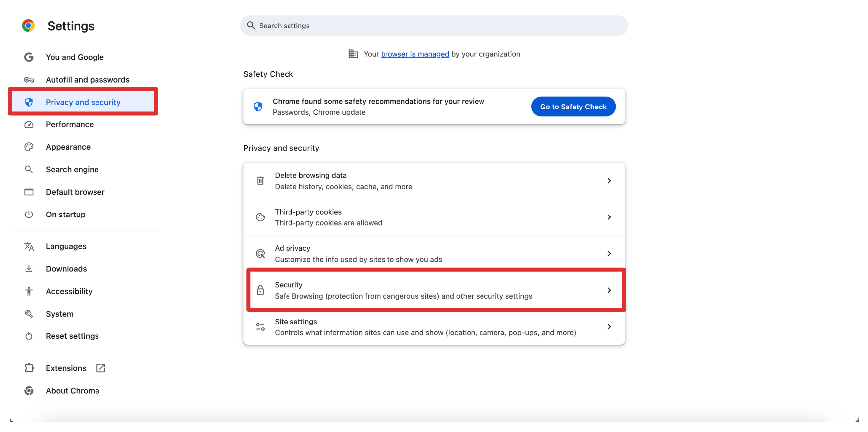
Task: Follow the 'browser is managed' link
Action: (x=415, y=54)
